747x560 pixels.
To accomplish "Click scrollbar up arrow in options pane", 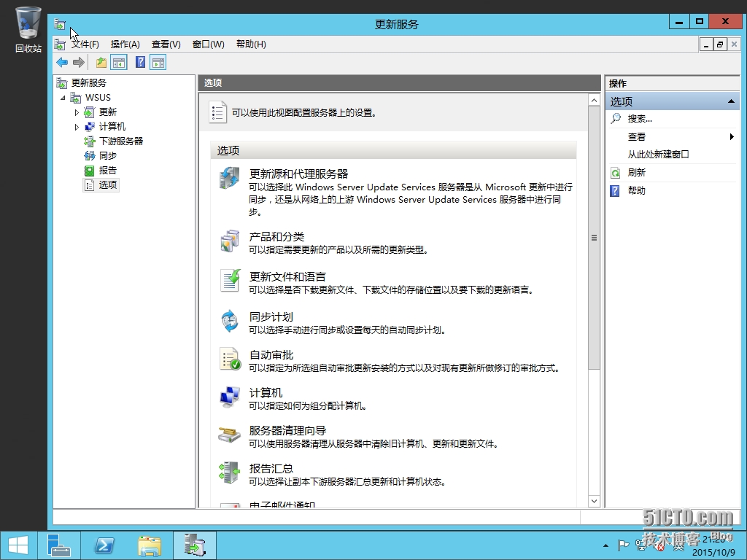I will [594, 100].
